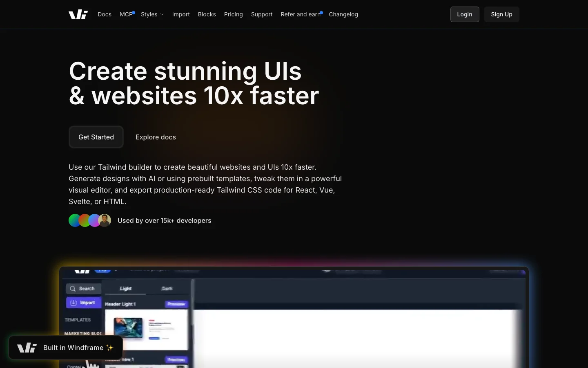Image resolution: width=588 pixels, height=368 pixels.
Task: Click the Login button
Action: click(465, 14)
